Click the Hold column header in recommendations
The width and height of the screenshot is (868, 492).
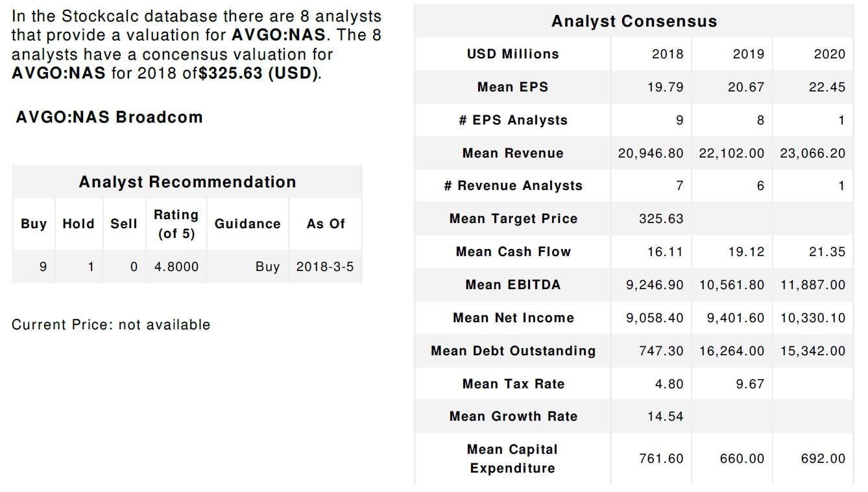tap(78, 224)
